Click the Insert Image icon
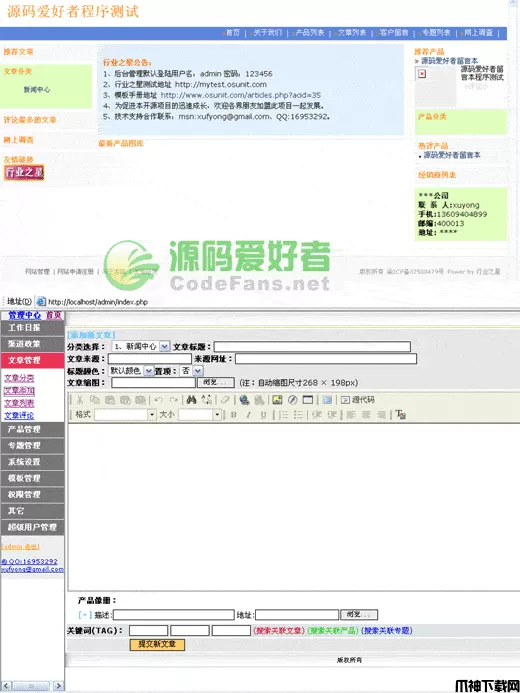The height and width of the screenshot is (693, 520). point(277,400)
